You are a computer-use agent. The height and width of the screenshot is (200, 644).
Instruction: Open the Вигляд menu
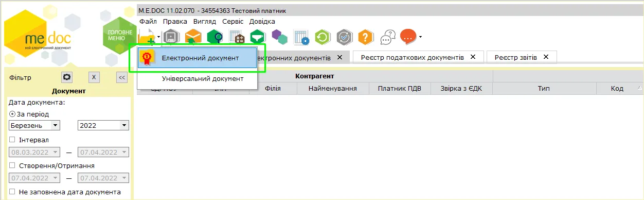[x=205, y=21]
